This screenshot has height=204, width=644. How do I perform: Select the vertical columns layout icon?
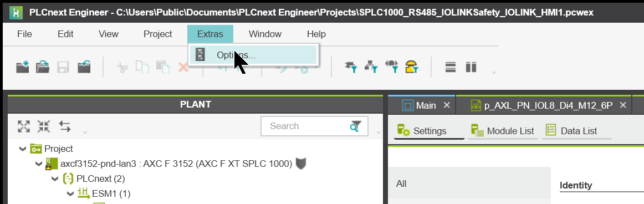pos(471,67)
